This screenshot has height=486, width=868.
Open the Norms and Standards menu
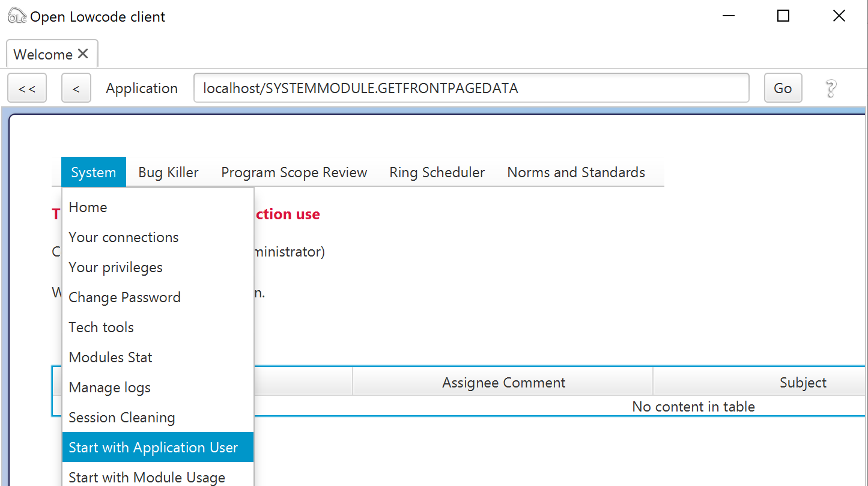pos(575,172)
